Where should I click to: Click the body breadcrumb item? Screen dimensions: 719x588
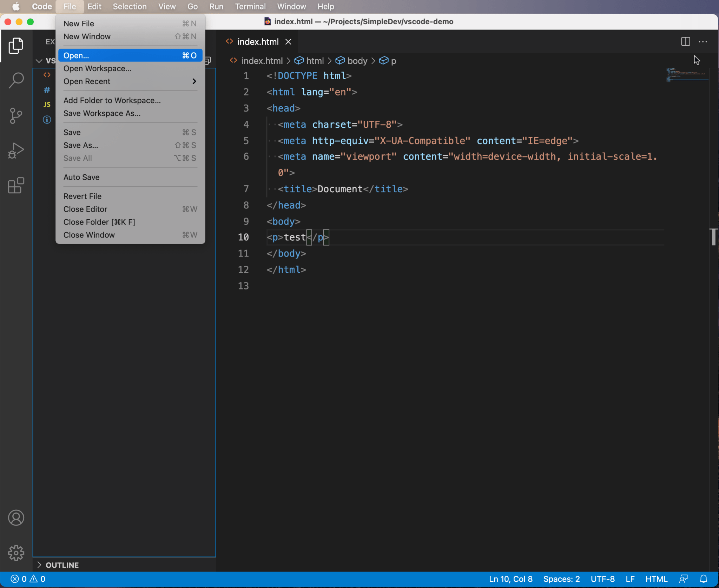357,61
